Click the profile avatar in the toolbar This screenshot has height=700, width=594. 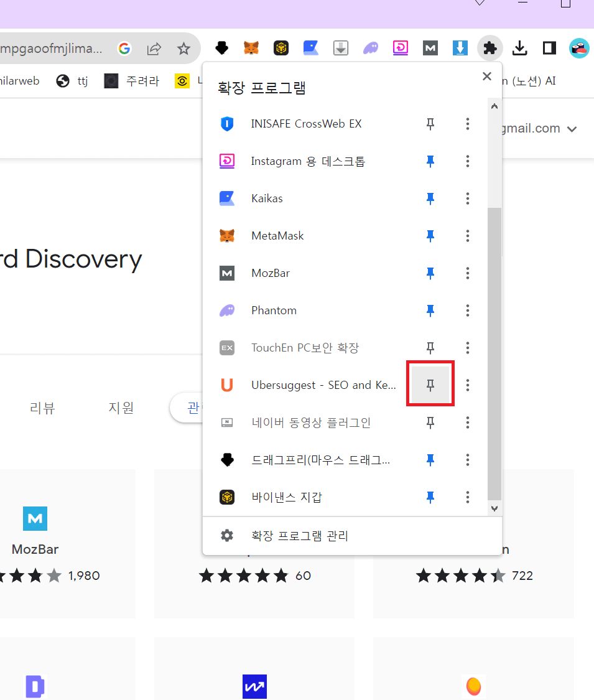click(x=579, y=48)
